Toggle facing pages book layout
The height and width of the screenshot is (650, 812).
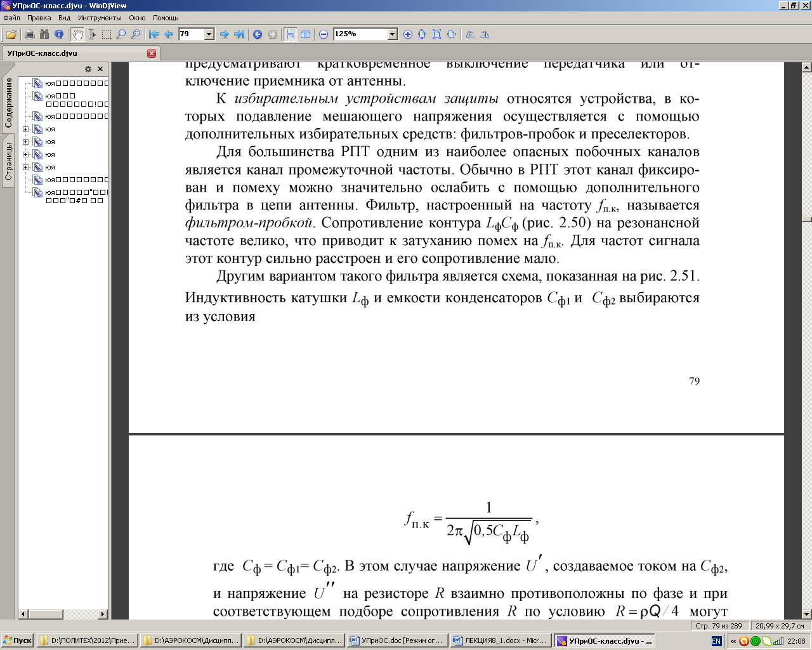(x=306, y=34)
